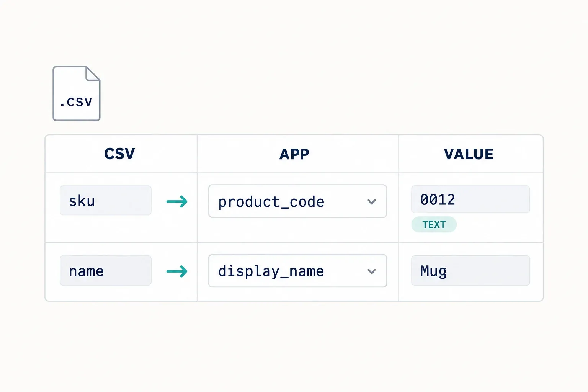Open the product_code field dropdown

298,201
